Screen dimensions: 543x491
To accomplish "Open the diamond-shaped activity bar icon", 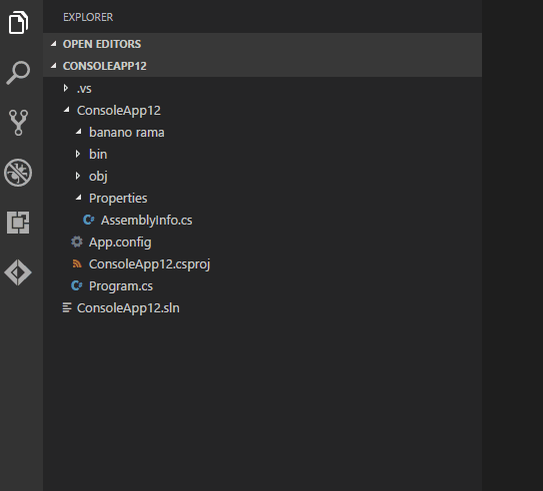I will [18, 273].
